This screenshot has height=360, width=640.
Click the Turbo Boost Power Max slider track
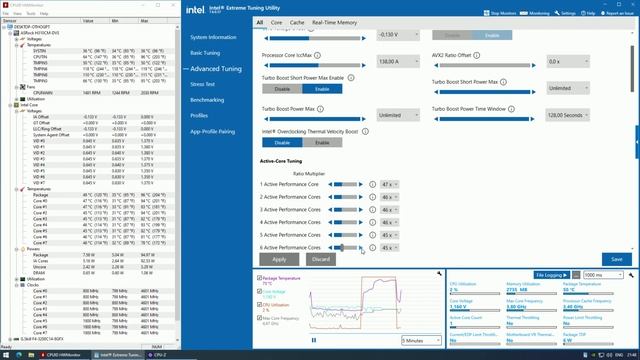(315, 119)
